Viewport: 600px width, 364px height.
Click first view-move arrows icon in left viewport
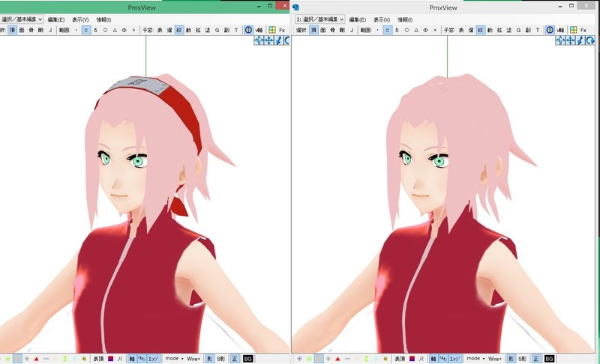click(259, 40)
